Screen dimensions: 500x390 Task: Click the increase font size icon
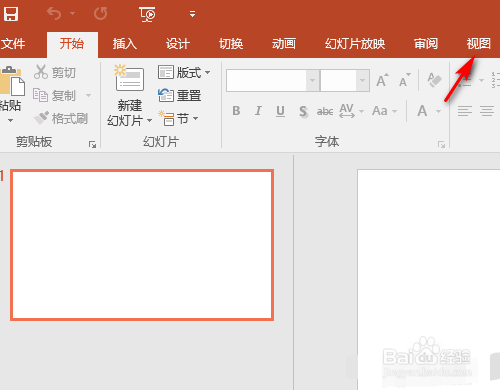(382, 80)
